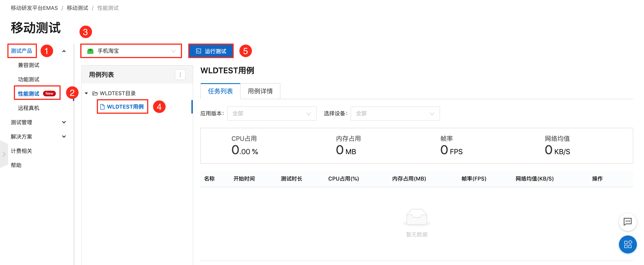Expand the 解决方案 menu chevron
The width and height of the screenshot is (644, 265).
[64, 137]
